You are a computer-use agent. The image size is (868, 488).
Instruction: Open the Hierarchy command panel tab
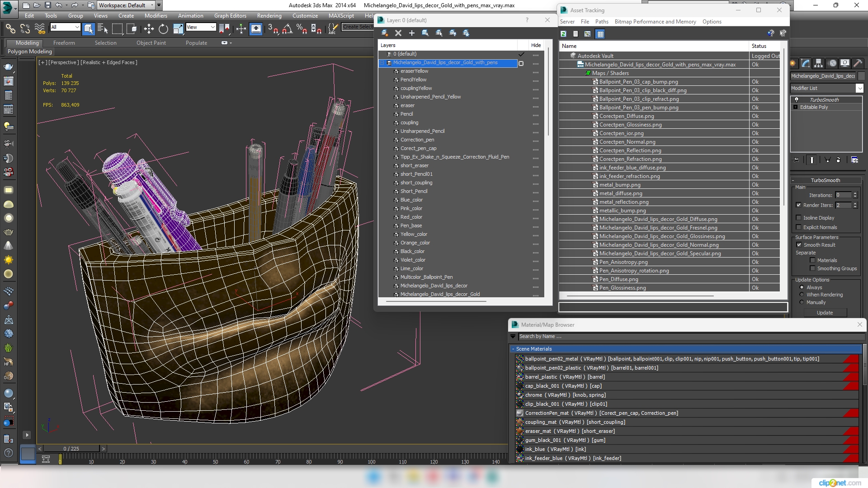tap(818, 63)
